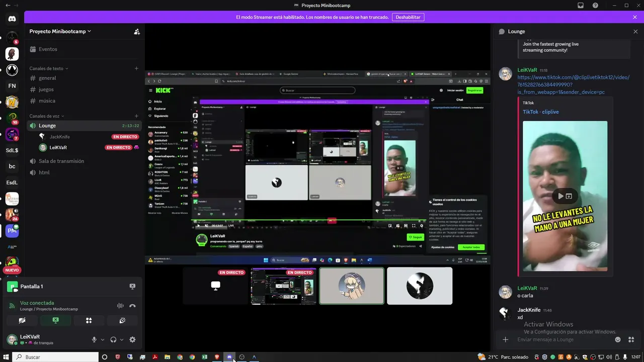The height and width of the screenshot is (362, 644).
Task: Stop streaming from Pantalla 1 panel
Action: coord(132,287)
